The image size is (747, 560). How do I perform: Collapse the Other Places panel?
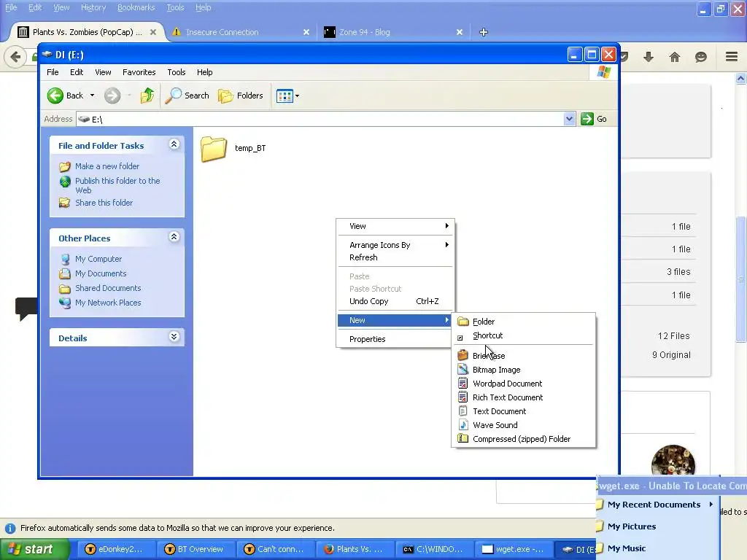(174, 237)
